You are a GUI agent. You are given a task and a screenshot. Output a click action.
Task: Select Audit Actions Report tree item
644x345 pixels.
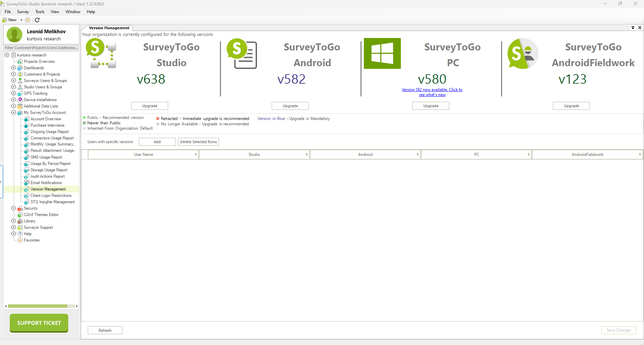pyautogui.click(x=47, y=176)
